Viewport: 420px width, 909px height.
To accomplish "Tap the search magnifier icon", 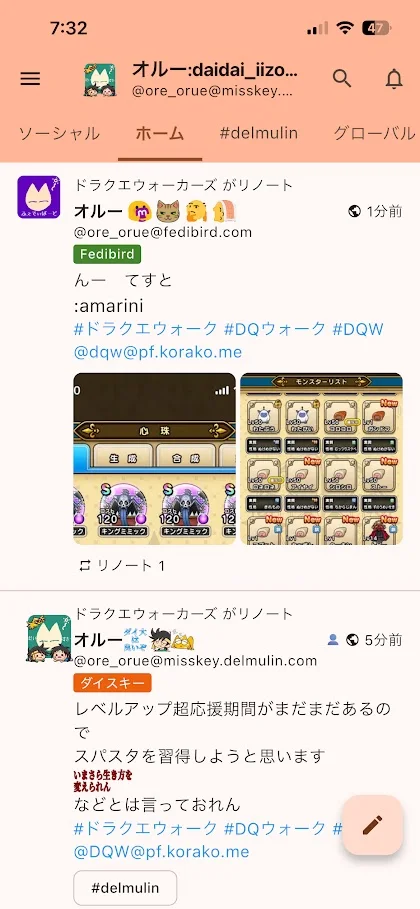I will 342,78.
